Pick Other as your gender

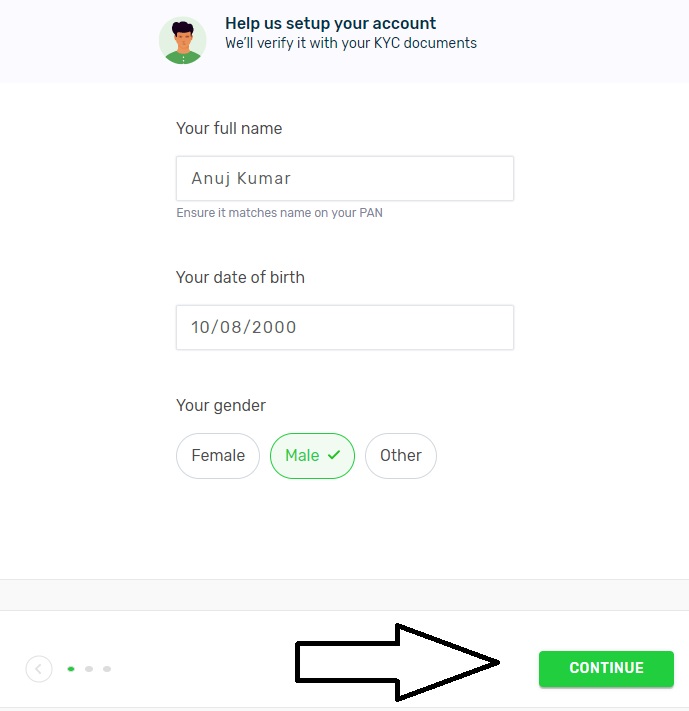coord(401,456)
